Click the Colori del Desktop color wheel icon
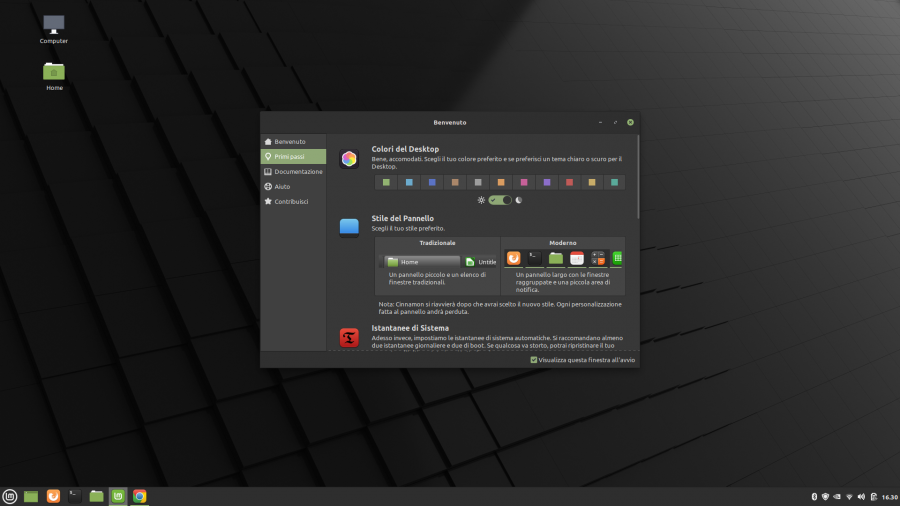Viewport: 900px width, 506px height. [x=349, y=159]
